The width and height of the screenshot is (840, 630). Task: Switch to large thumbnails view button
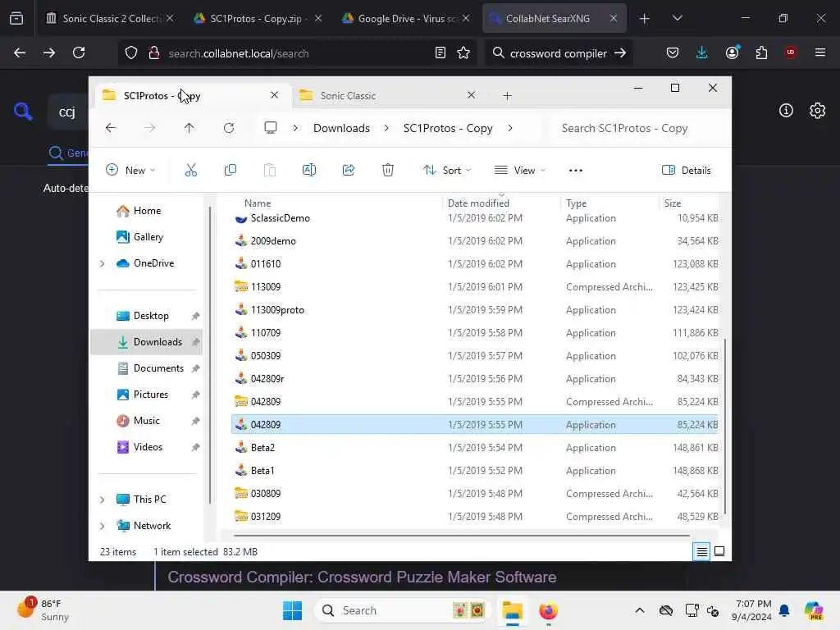719,551
